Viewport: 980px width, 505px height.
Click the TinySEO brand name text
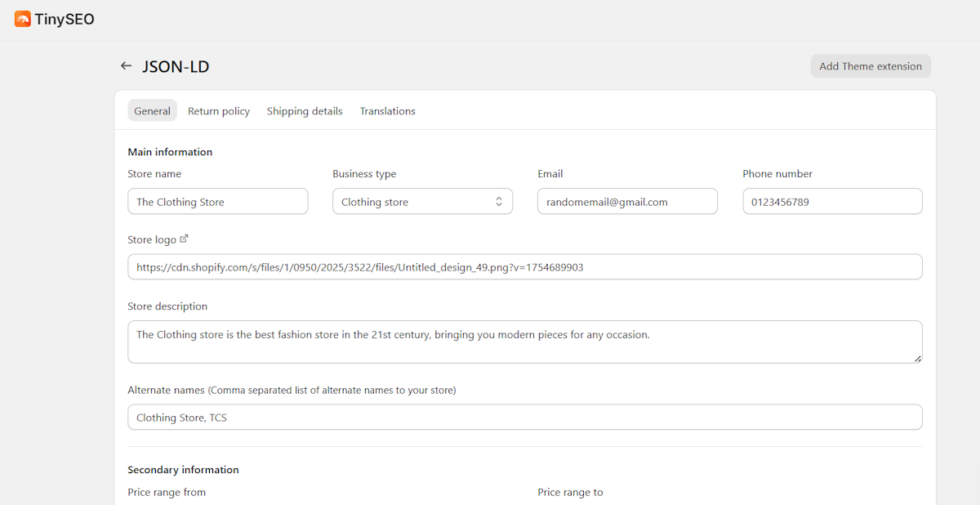pyautogui.click(x=65, y=19)
